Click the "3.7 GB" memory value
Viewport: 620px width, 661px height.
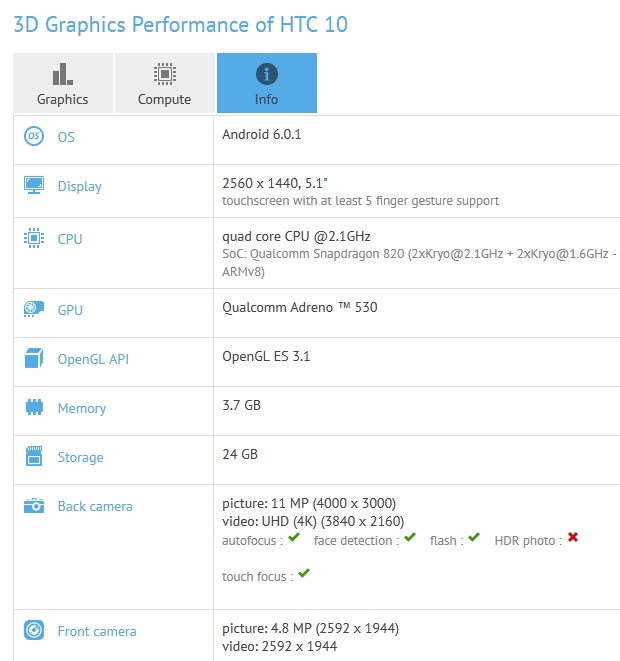click(242, 405)
